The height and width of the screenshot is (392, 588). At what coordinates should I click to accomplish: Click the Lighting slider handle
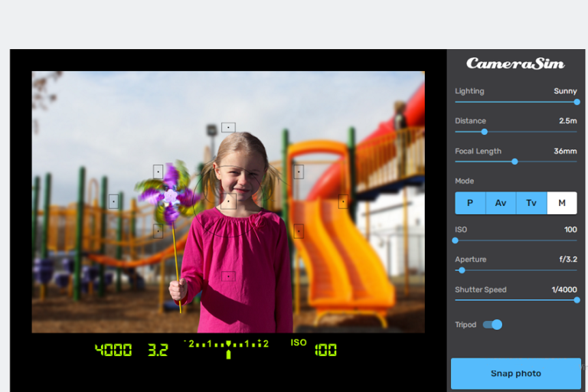577,102
